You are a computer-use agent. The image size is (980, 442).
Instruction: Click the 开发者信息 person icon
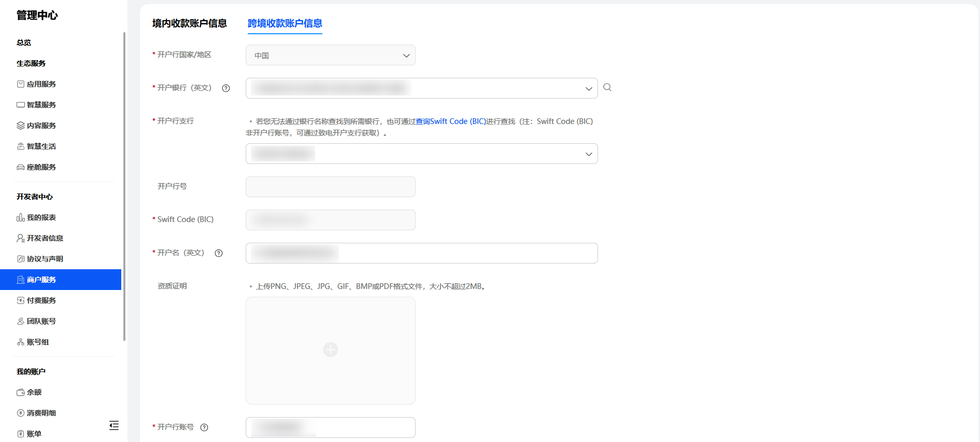[x=21, y=238]
